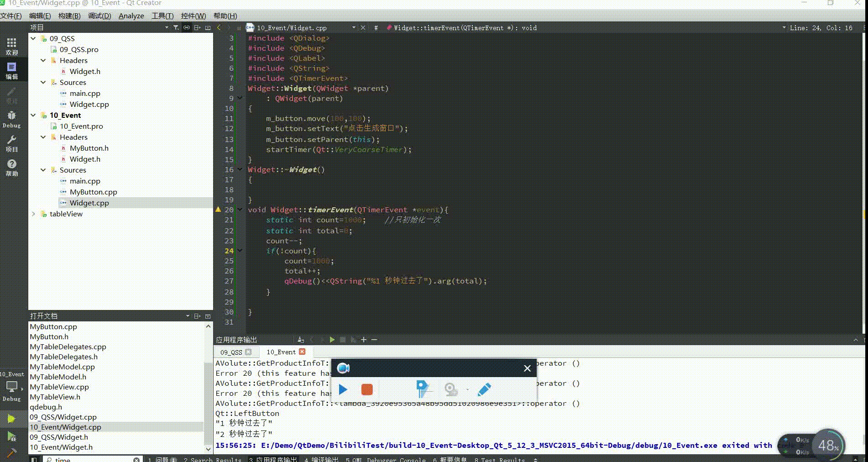868x462 pixels.
Task: Close the project side panel
Action: (x=208, y=28)
